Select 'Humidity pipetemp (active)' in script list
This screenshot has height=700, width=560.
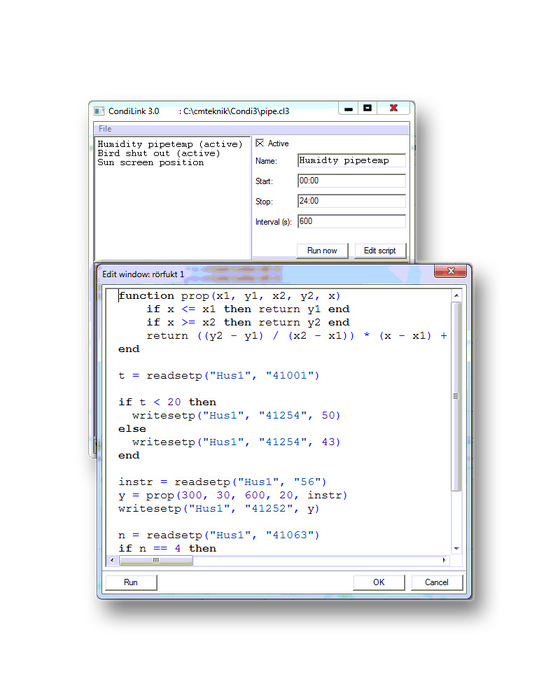[x=170, y=144]
